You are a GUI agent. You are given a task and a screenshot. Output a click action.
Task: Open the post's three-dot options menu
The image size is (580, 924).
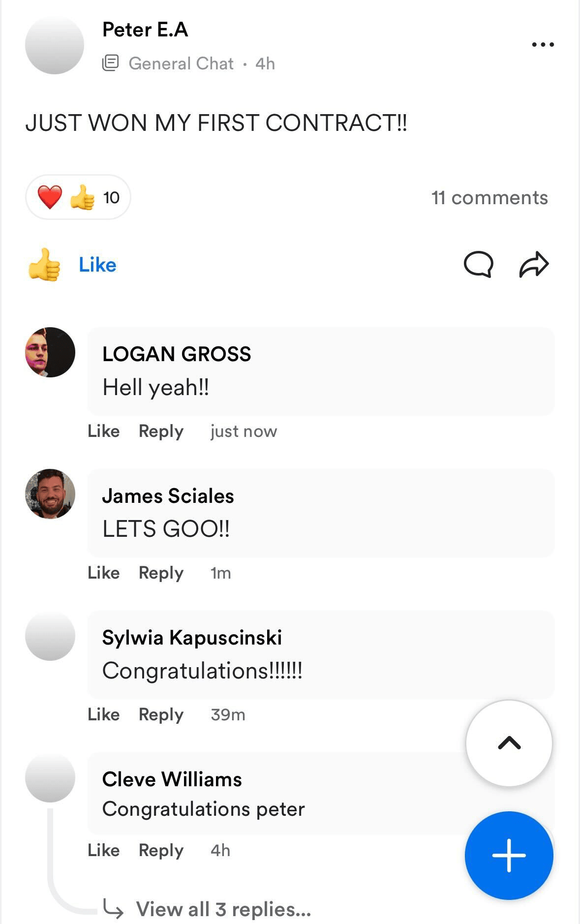tap(543, 45)
